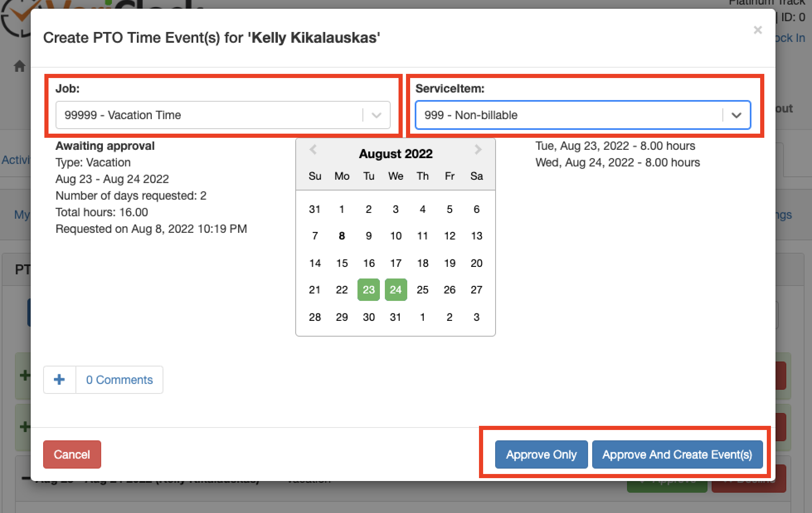Viewport: 812px width, 513px height.
Task: Click the Wed, Aug 24, 2022 hours entry
Action: [618, 162]
